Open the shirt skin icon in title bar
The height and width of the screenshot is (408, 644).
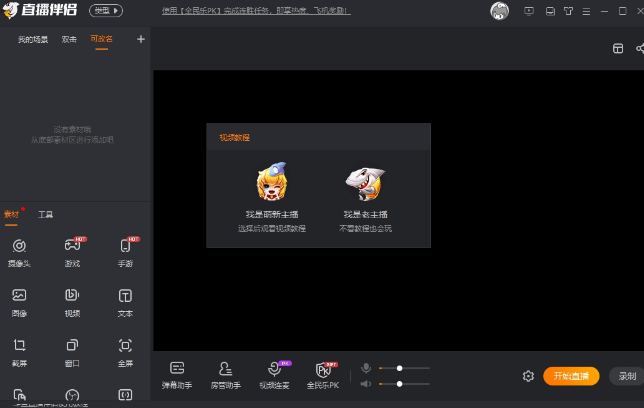point(568,11)
